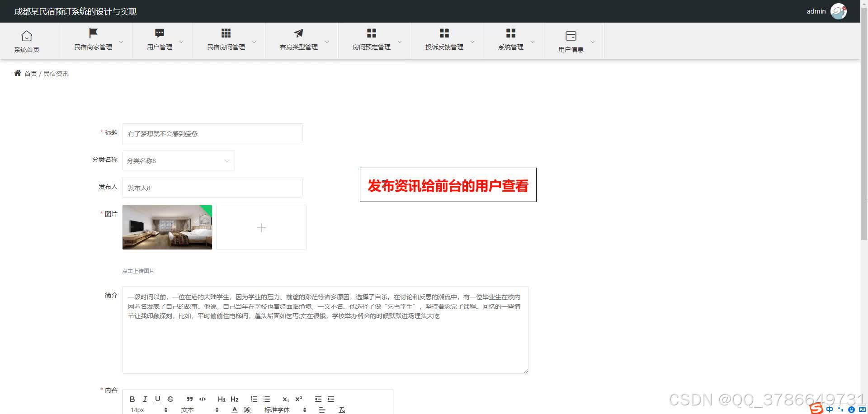The image size is (868, 414).
Task: Click the home icon in the breadcrumb
Action: click(x=18, y=73)
